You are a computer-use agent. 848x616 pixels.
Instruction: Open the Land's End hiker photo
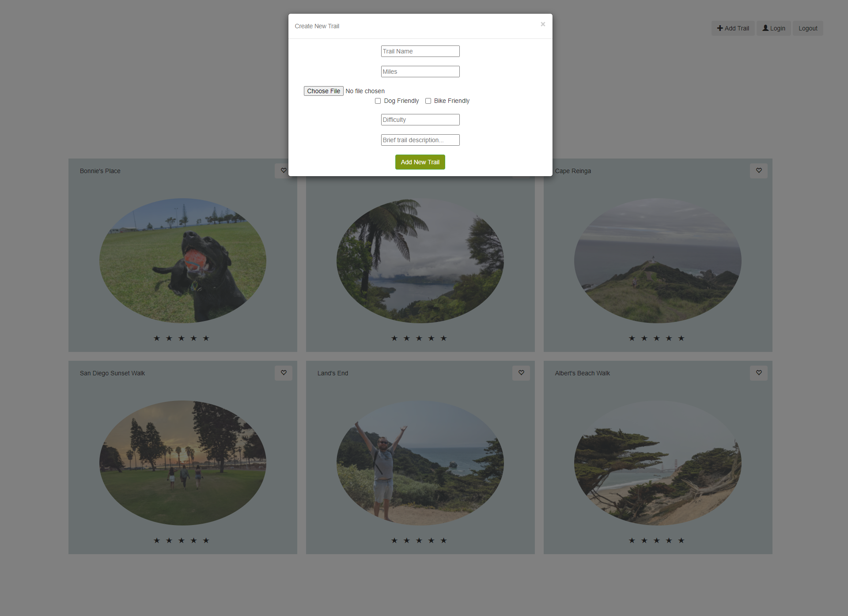(x=420, y=463)
